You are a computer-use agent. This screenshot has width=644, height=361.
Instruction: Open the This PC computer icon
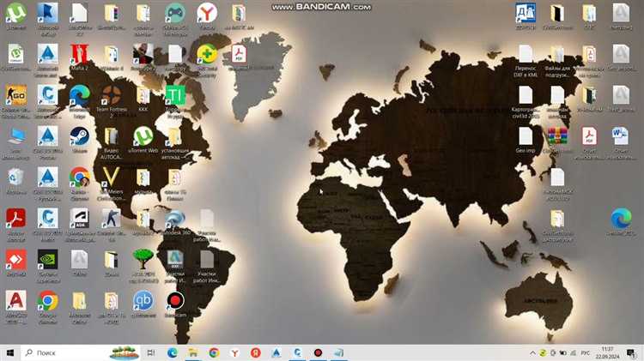[x=16, y=142]
